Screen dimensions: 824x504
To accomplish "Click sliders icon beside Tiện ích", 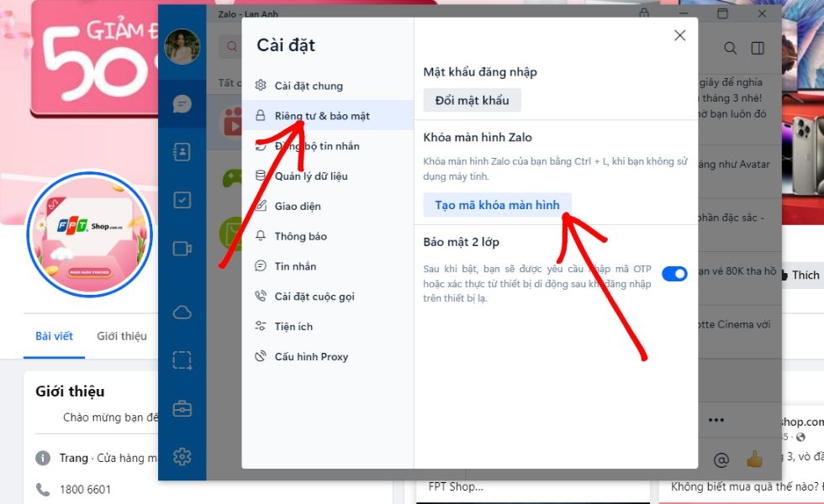I will tap(261, 326).
